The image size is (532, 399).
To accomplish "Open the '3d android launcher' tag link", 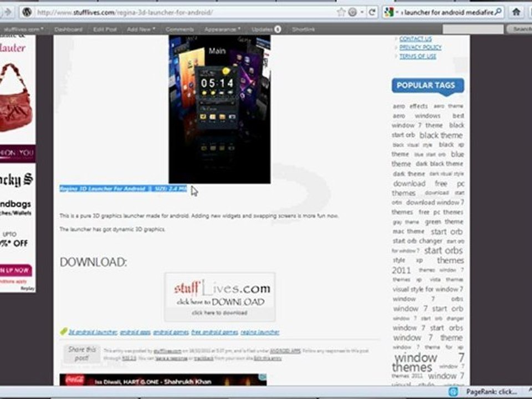I will [93, 332].
